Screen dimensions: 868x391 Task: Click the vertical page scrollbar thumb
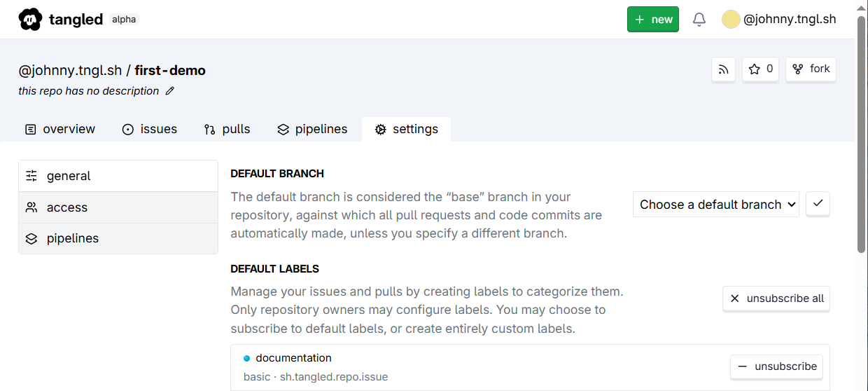862,133
